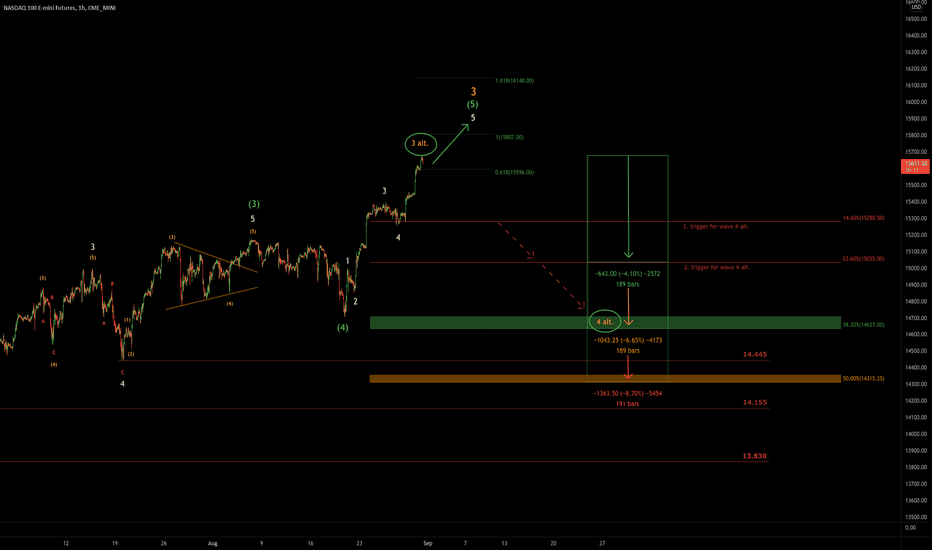932x550 pixels.
Task: Click the '23' date on time axis
Action: tap(359, 543)
